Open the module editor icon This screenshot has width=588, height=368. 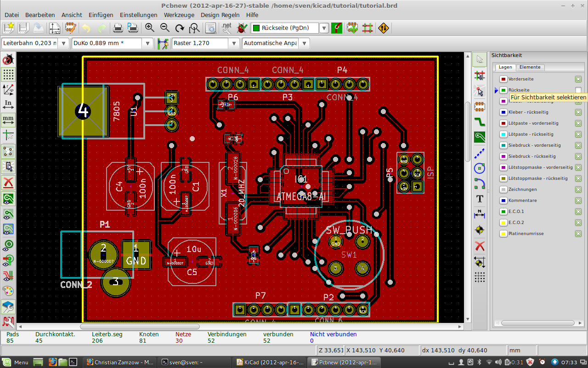70,28
